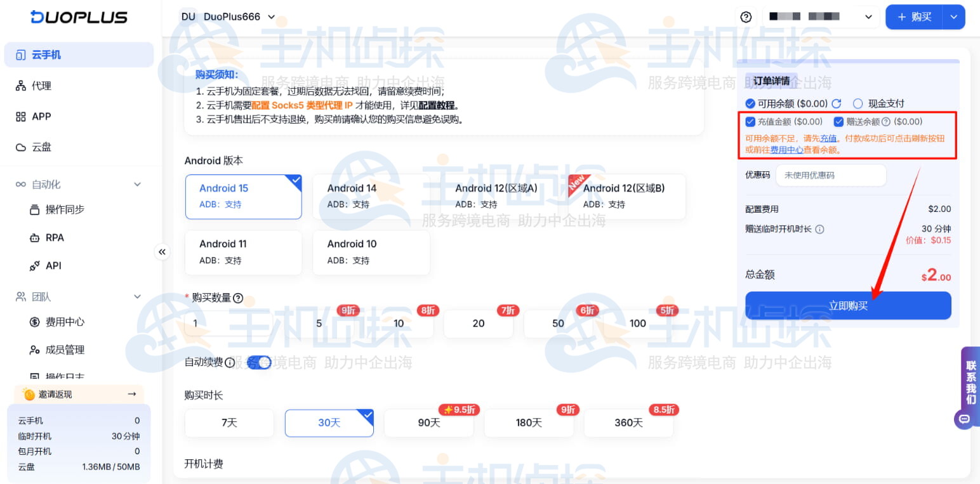The image size is (980, 484).
Task: Click the 立即购买 purchase button
Action: [x=848, y=305]
